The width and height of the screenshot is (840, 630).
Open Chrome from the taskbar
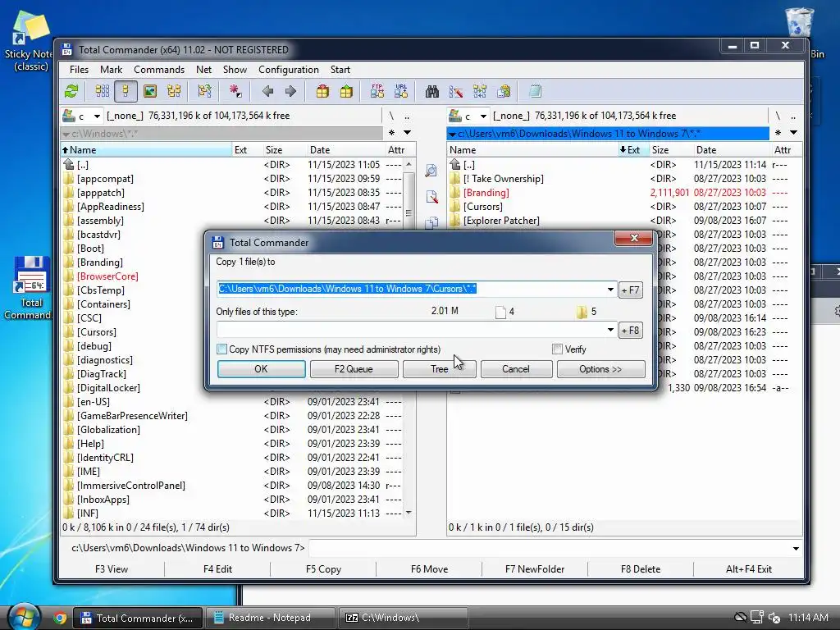click(60, 619)
